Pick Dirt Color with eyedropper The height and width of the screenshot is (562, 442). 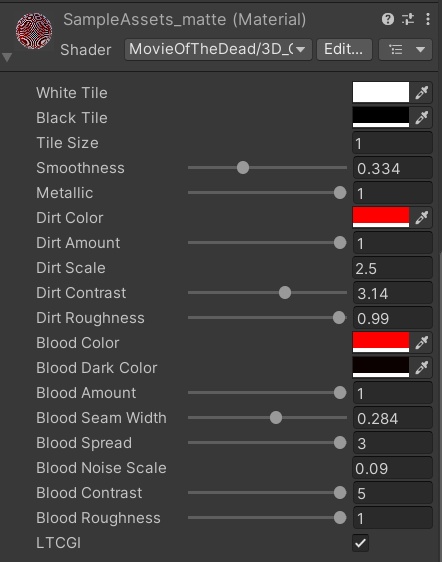(x=422, y=218)
